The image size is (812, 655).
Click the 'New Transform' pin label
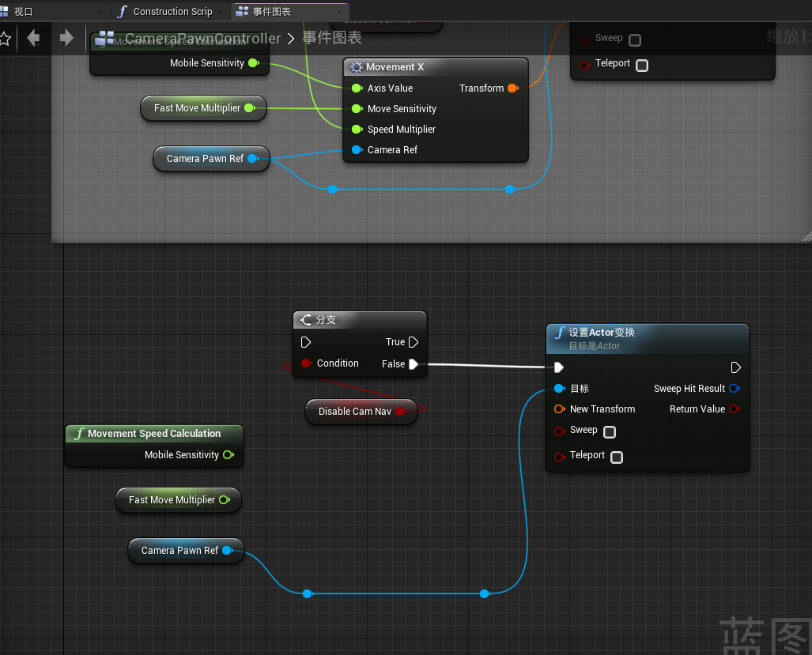tap(602, 409)
